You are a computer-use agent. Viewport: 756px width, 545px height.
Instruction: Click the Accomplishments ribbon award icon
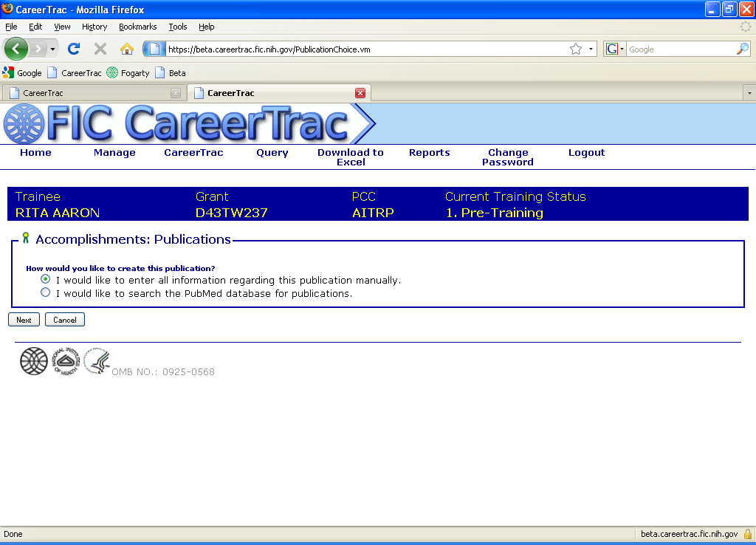pos(26,238)
